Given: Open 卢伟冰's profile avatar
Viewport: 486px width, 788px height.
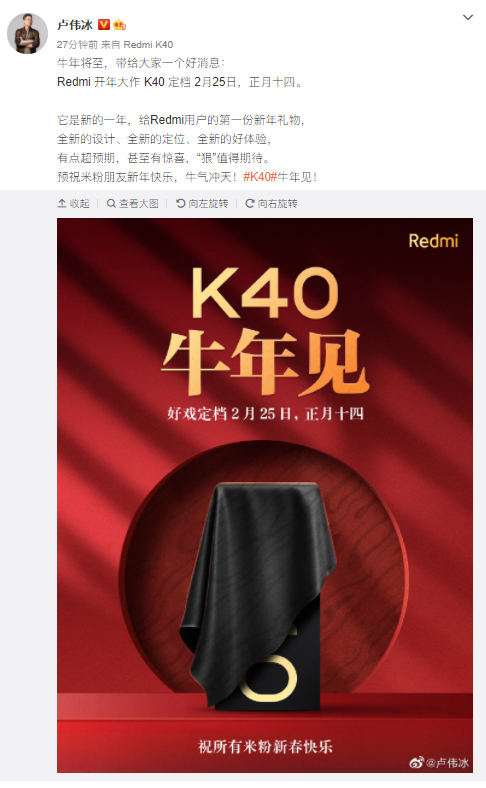Looking at the screenshot, I should [x=27, y=34].
